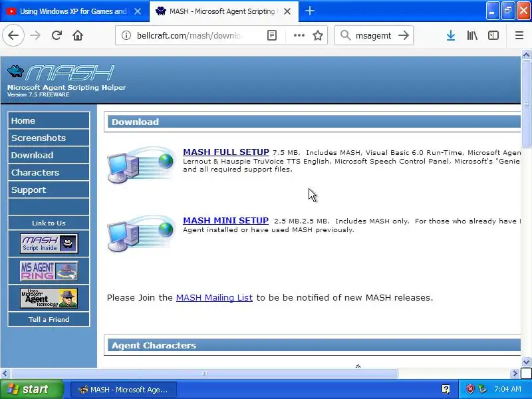Click the computer icon beside MASH MINI SETUP
The width and height of the screenshot is (532, 399).
[x=141, y=233]
